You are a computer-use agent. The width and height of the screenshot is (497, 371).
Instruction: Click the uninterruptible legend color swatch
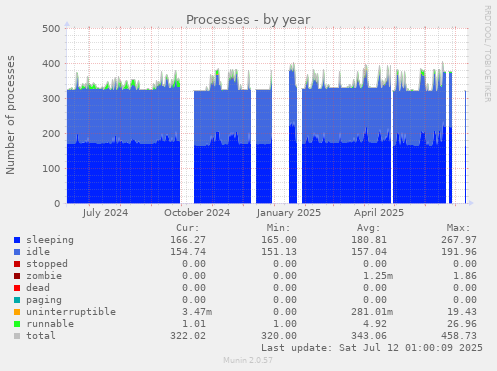[17, 312]
